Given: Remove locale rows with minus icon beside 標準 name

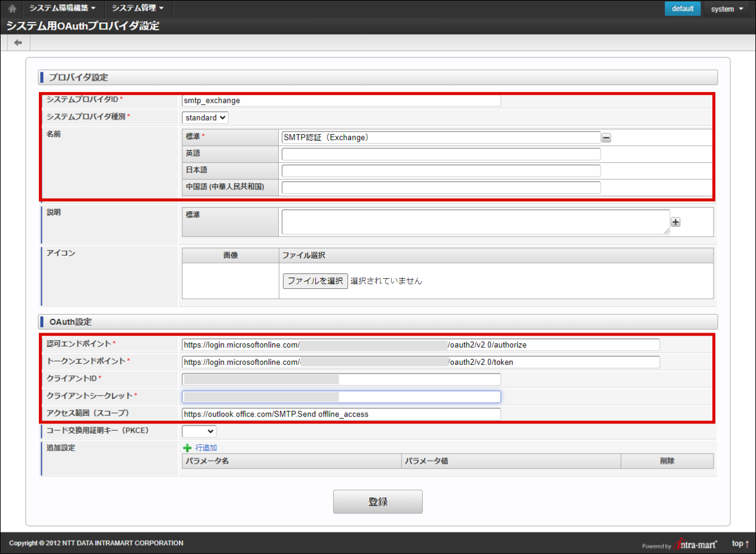Looking at the screenshot, I should (x=606, y=138).
